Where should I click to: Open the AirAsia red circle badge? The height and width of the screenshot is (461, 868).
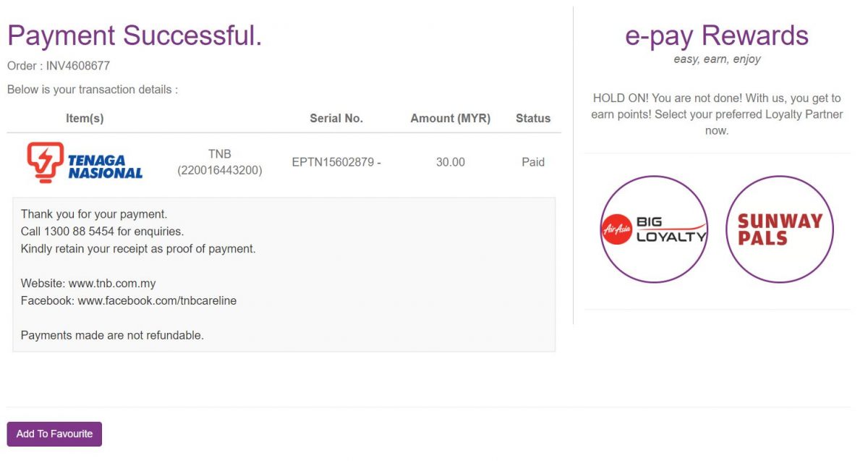pos(616,229)
